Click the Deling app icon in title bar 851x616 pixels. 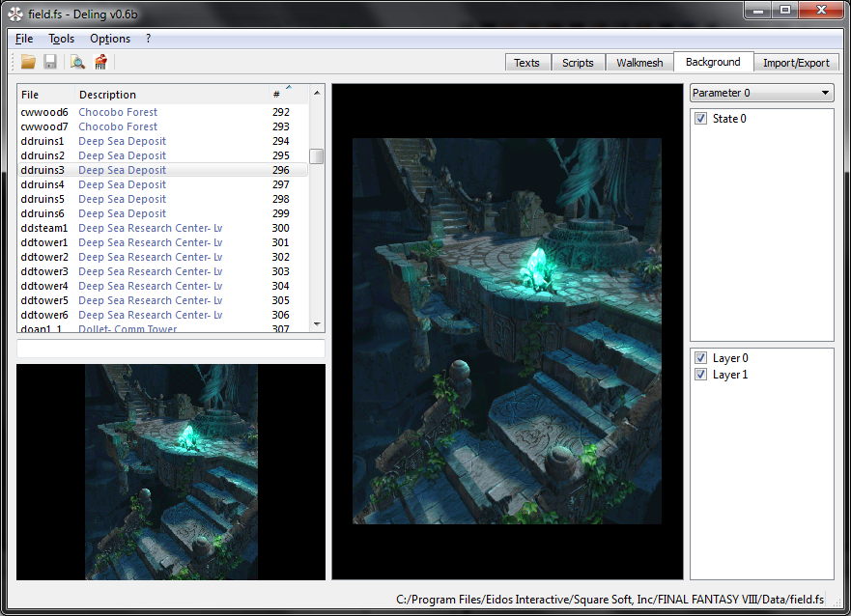coord(15,14)
